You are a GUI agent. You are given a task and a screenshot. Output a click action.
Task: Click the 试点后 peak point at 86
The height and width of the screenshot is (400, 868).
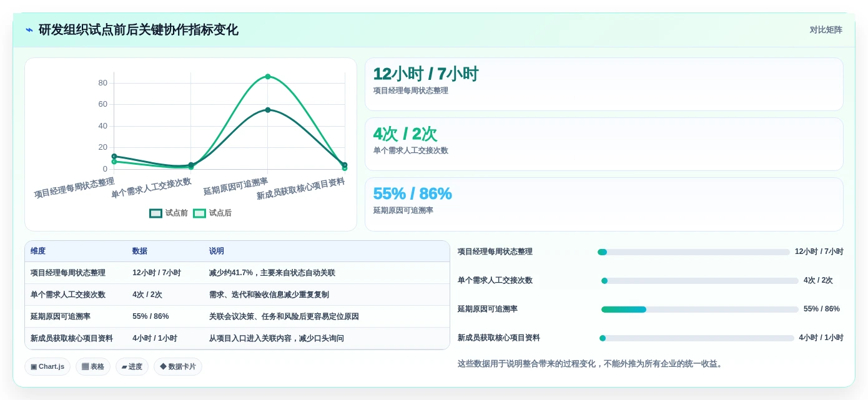pyautogui.click(x=268, y=77)
